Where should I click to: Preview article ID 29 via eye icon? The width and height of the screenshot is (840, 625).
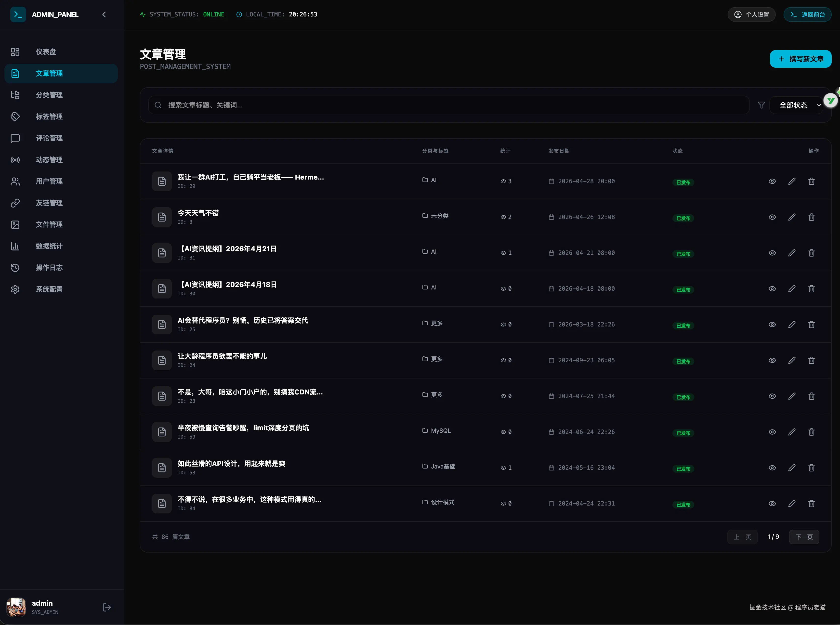coord(772,181)
